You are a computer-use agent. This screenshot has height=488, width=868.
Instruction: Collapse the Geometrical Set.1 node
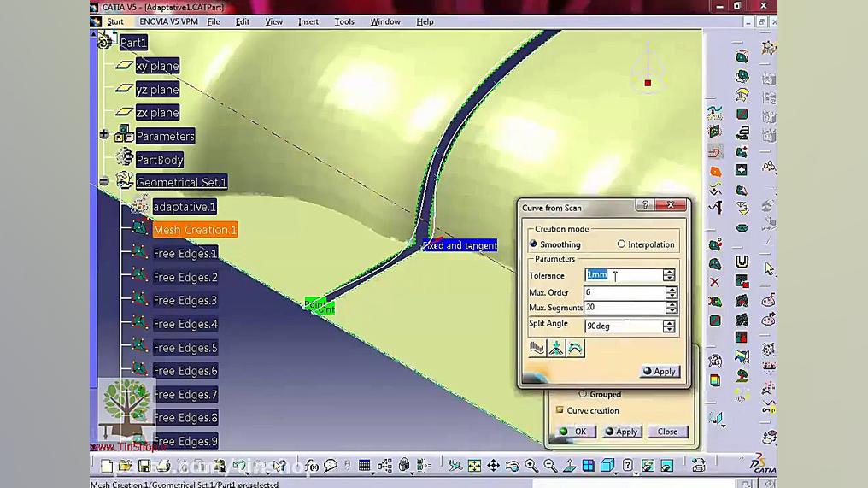point(104,181)
